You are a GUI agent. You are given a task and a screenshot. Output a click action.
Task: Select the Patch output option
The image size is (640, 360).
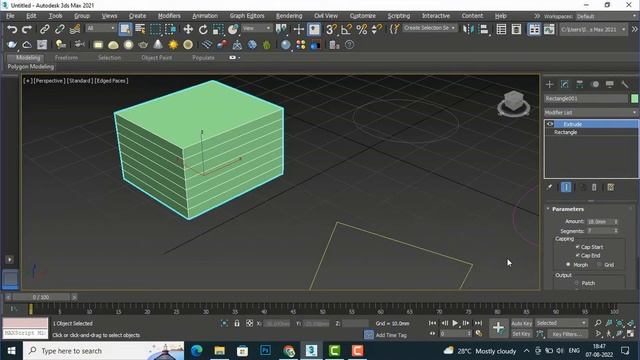[577, 283]
